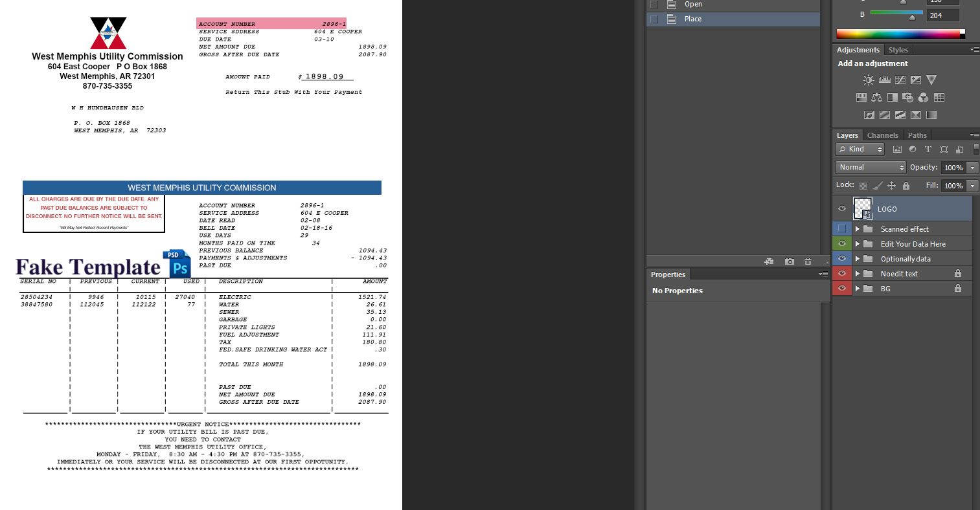The image size is (980, 510).
Task: Add a Hue/Saturation adjustment
Action: [x=862, y=97]
